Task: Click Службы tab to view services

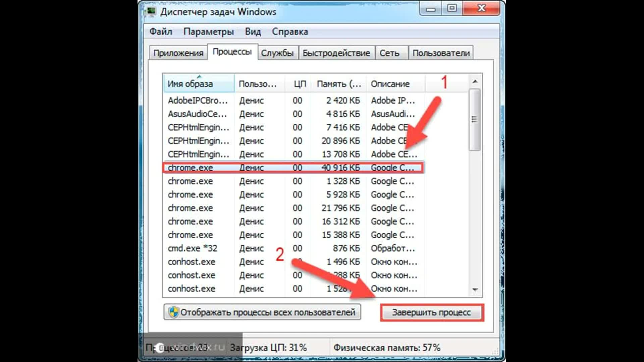Action: point(277,53)
